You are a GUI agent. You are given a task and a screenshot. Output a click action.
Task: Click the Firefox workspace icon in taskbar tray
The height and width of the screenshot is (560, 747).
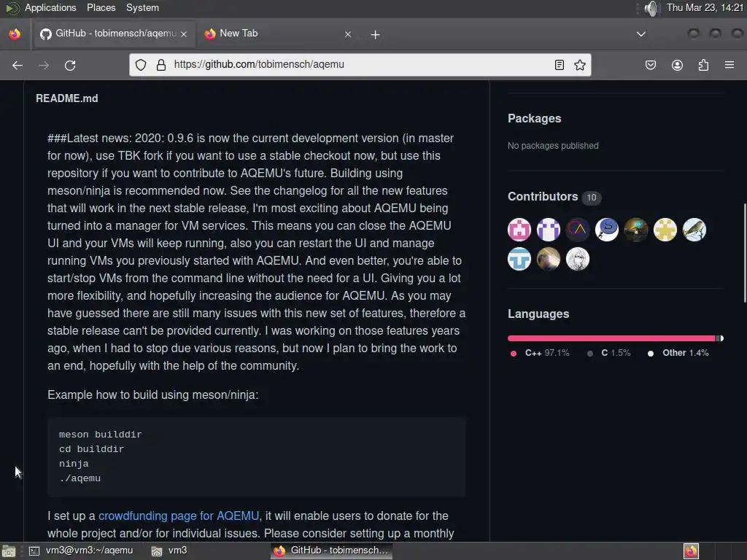pyautogui.click(x=691, y=551)
